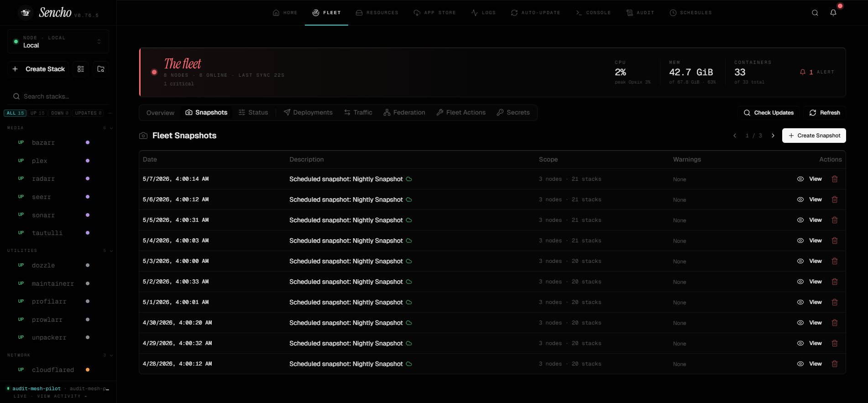Screen dimensions: 868x403
Task: Delete the 5/3/2026 snapshot with trash icon
Action: click(835, 261)
